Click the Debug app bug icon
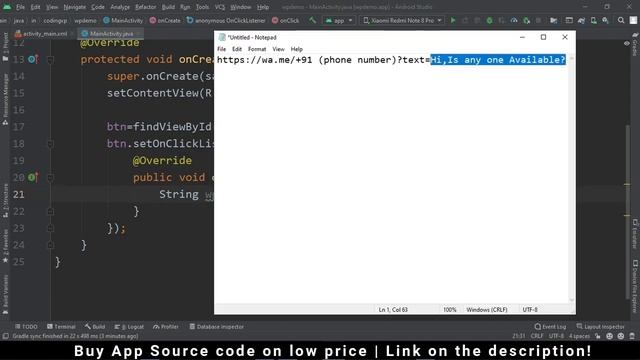Image resolution: width=640 pixels, height=360 pixels. (489, 20)
